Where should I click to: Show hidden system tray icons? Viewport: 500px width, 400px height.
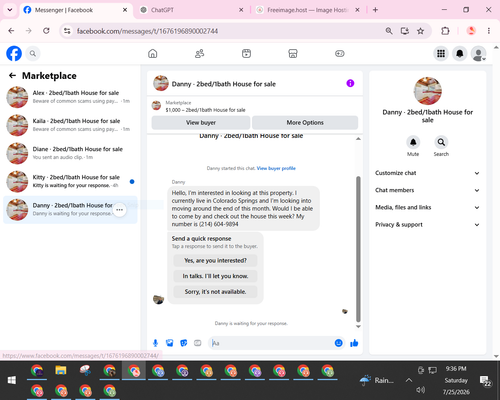[x=409, y=380]
